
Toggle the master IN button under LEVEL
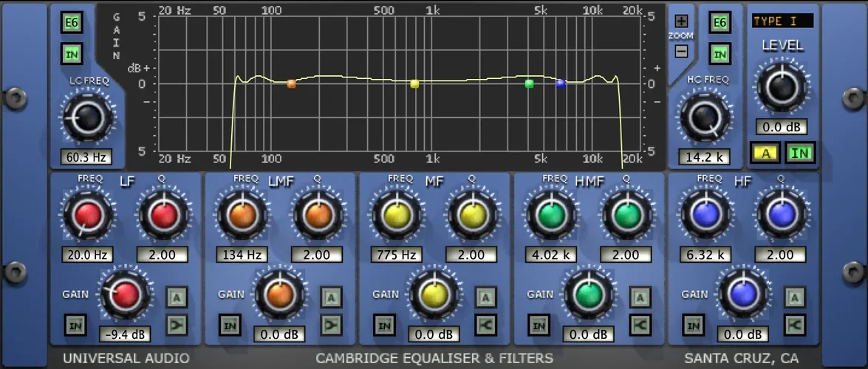coord(800,154)
